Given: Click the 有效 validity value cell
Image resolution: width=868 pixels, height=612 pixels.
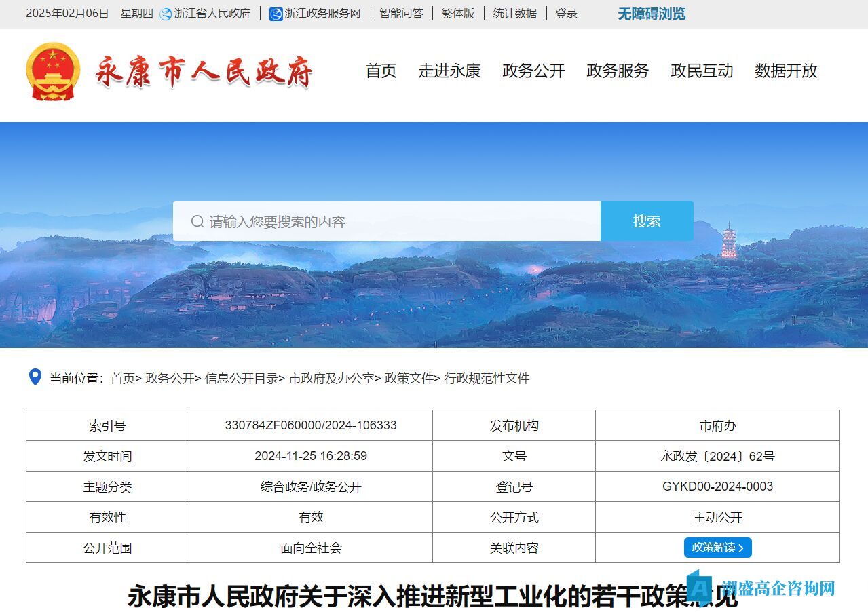Looking at the screenshot, I should point(311,517).
